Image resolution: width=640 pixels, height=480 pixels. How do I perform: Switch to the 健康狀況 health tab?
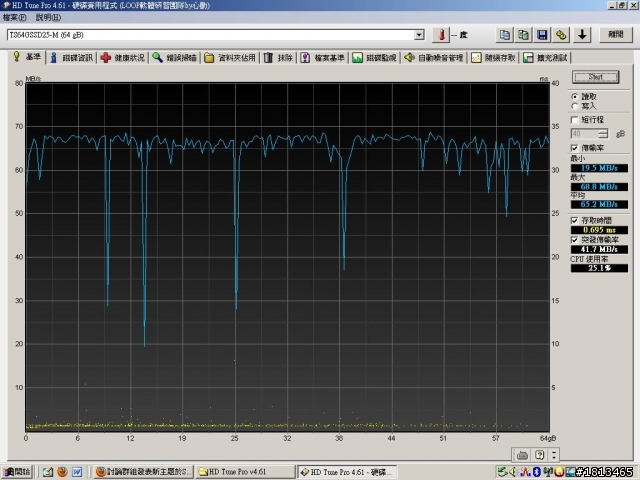pos(123,58)
